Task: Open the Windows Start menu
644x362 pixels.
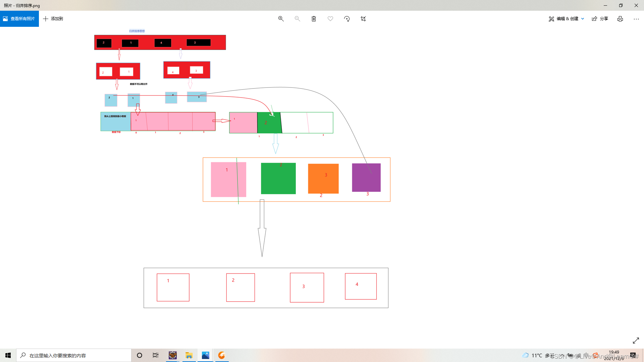Action: pyautogui.click(x=8, y=355)
